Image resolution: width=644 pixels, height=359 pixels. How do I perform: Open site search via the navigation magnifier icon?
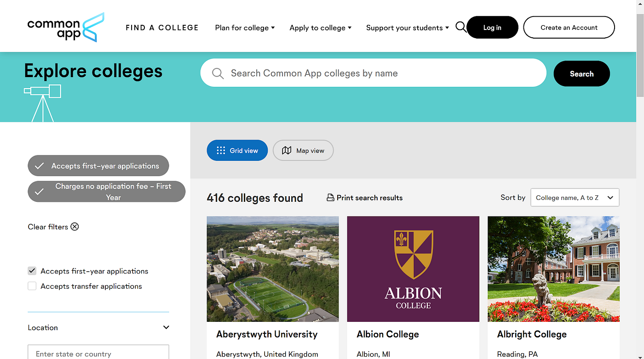[460, 27]
